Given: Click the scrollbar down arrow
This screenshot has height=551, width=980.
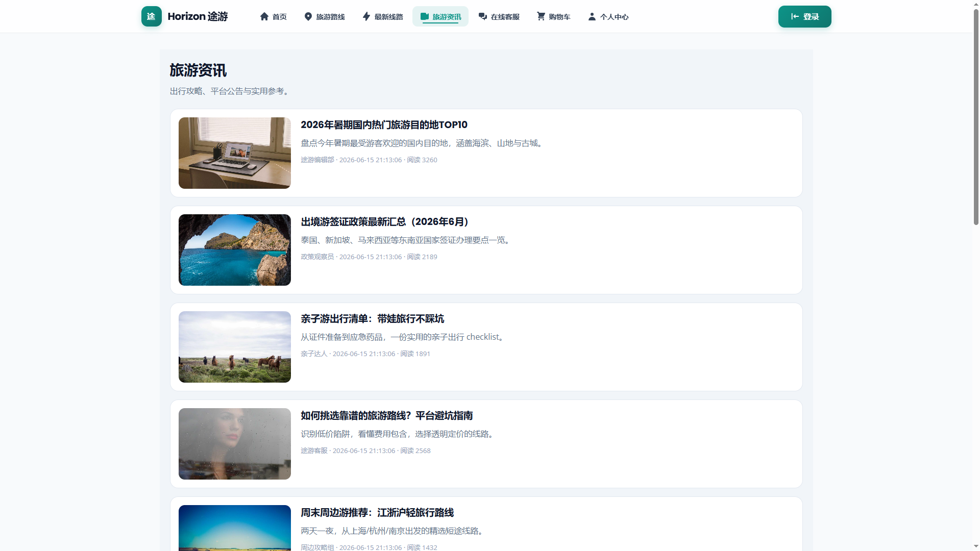Looking at the screenshot, I should click(x=976, y=547).
